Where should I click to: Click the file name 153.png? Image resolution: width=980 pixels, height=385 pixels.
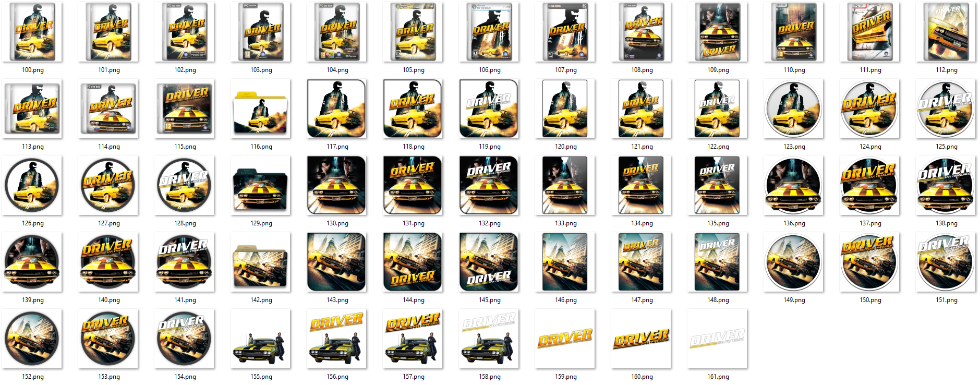pos(109,377)
